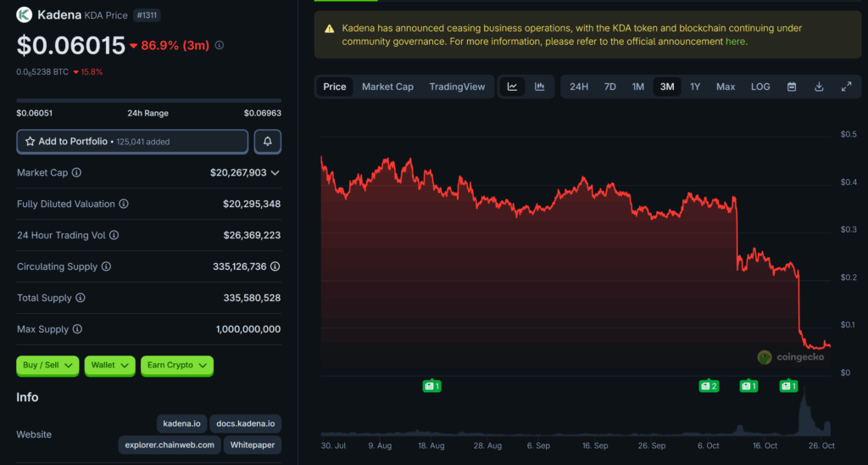Click info icon next to Max Supply
This screenshot has height=465, width=868.
coord(77,329)
